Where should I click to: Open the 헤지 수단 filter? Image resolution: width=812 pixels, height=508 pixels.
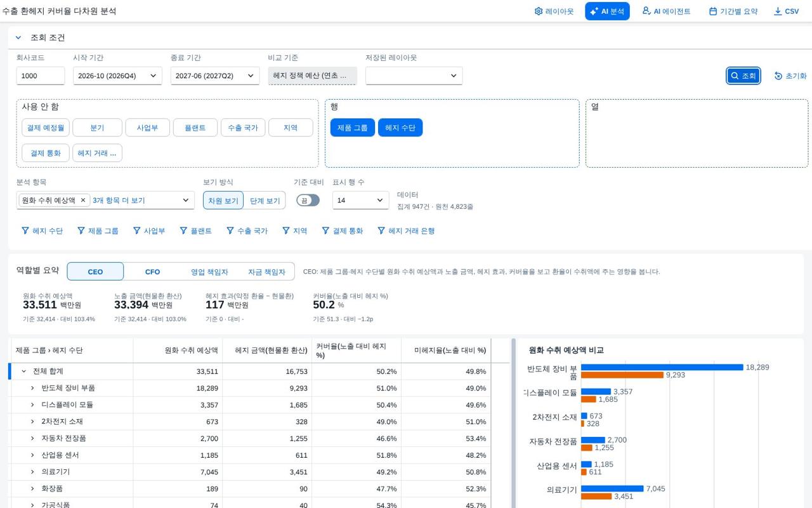[x=42, y=231]
